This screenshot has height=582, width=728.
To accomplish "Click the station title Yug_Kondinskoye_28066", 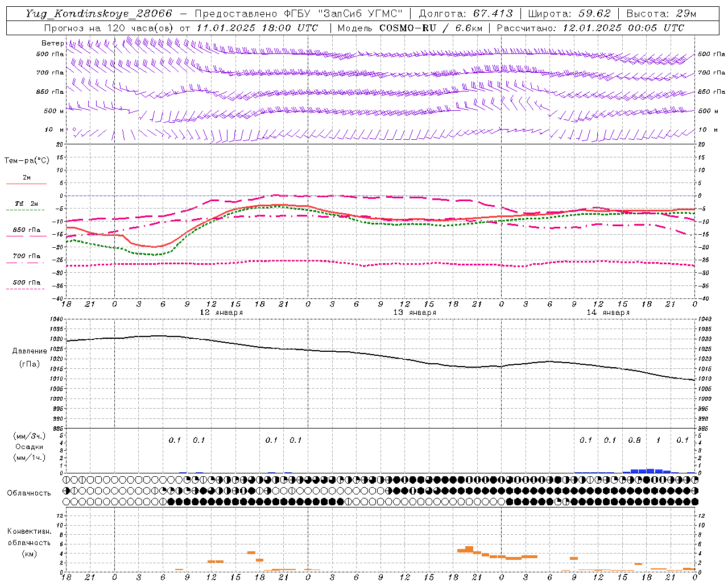I will pos(99,14).
